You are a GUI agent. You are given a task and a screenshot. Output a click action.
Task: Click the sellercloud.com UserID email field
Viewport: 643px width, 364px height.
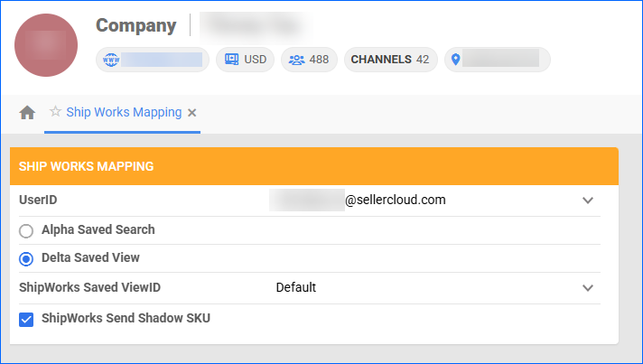point(361,201)
